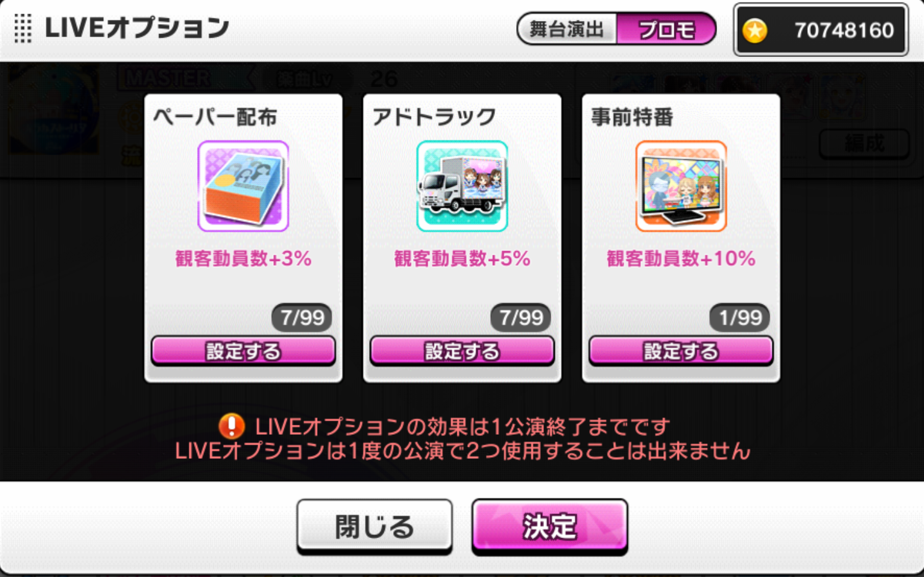Tap the 7/99 count on アドトラック
Image resolution: width=924 pixels, height=577 pixels.
click(521, 318)
